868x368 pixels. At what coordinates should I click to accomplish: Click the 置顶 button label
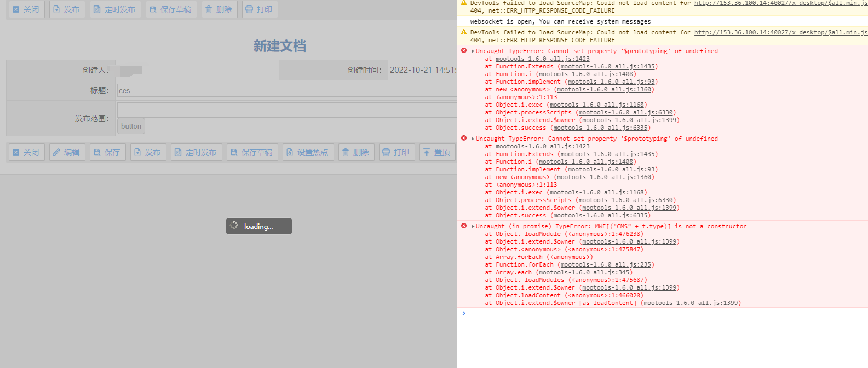pyautogui.click(x=442, y=152)
